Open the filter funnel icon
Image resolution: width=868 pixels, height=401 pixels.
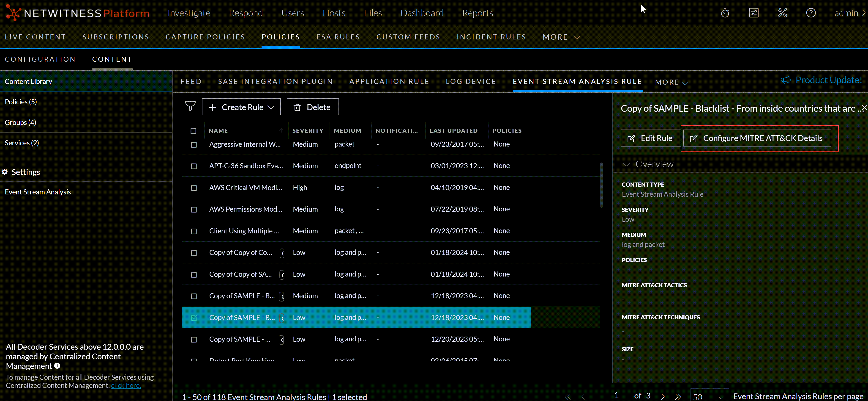190,107
